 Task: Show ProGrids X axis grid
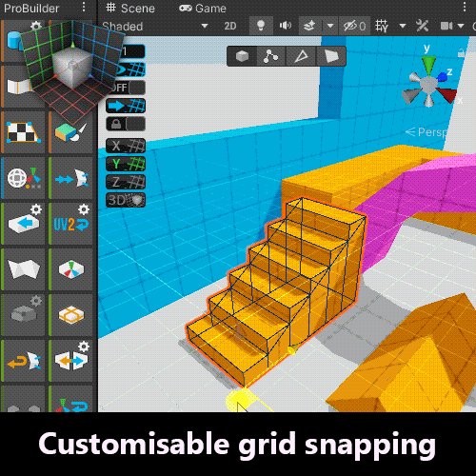(126, 146)
